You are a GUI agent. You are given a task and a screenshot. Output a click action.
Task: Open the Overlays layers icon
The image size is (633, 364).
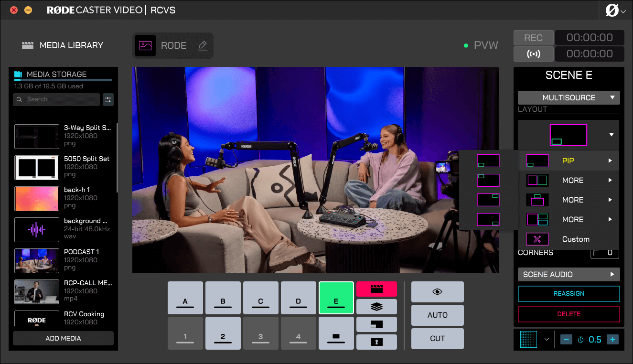(376, 306)
